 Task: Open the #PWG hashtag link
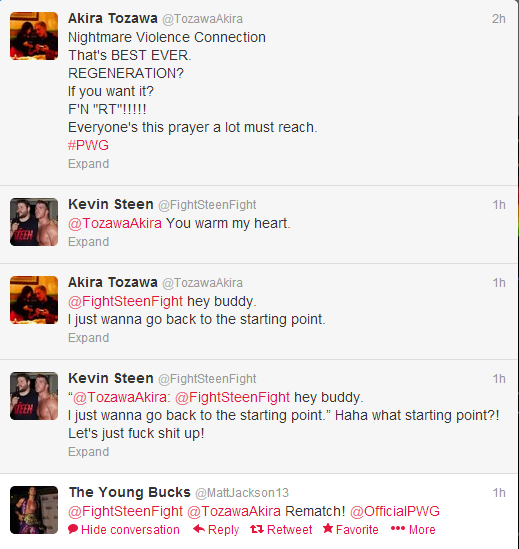click(88, 145)
